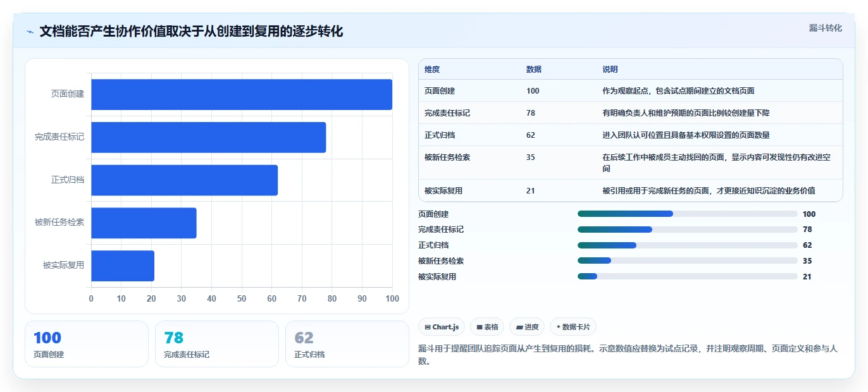Click the 页面创建 bar in the chart

[242, 94]
